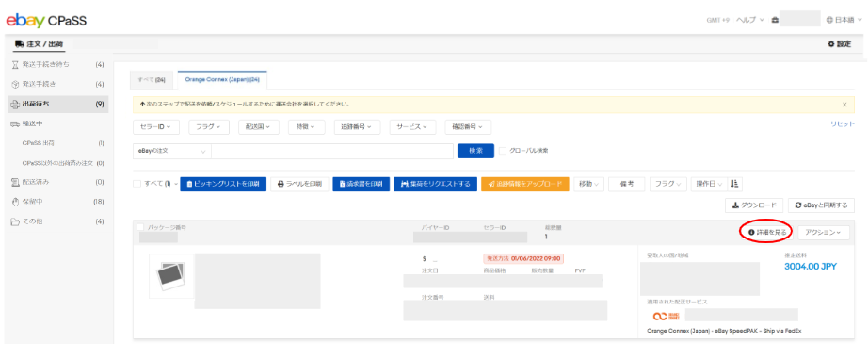Viewport: 868px width, 344px height.
Task: Expand arrow next to すべて (1) checkbox
Action: (175, 184)
